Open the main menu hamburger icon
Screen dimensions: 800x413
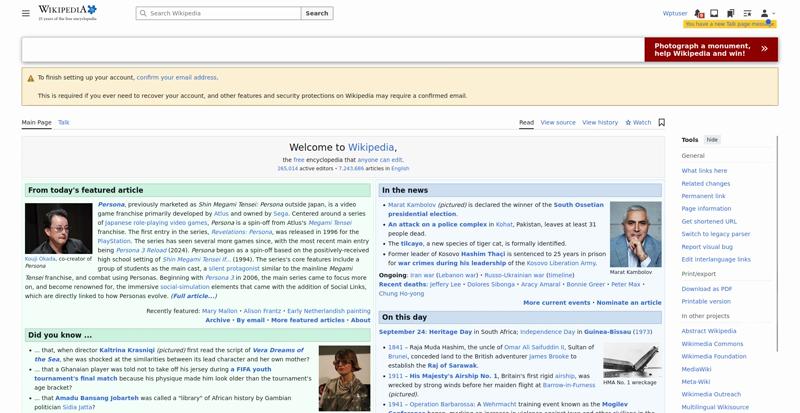(26, 13)
